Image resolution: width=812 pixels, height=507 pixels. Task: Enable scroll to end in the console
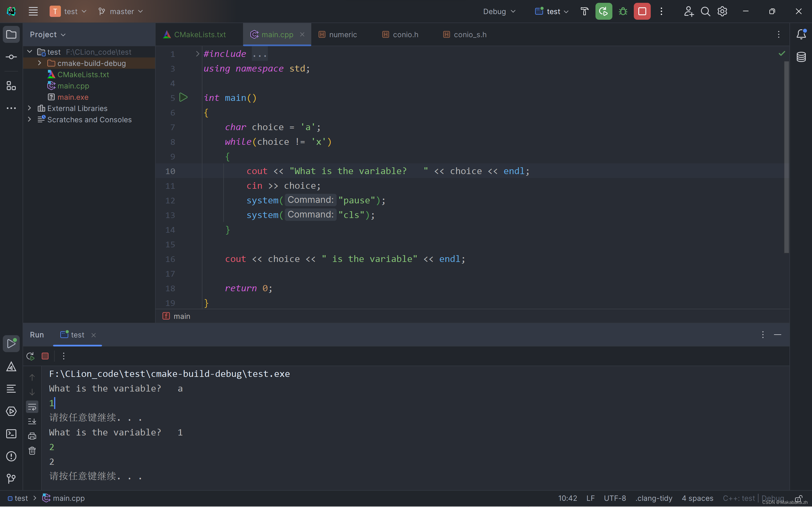pyautogui.click(x=32, y=421)
